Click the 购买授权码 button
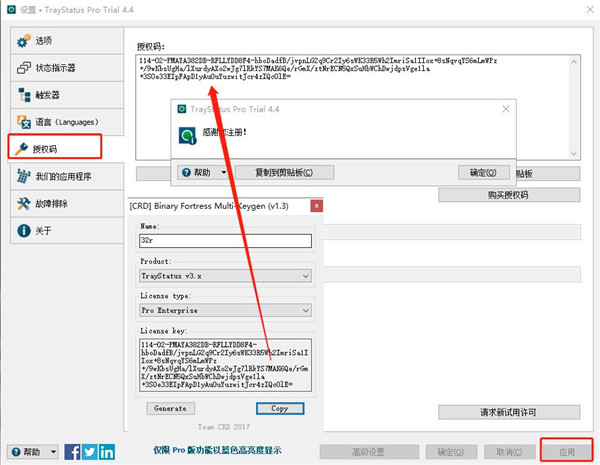 [x=509, y=195]
